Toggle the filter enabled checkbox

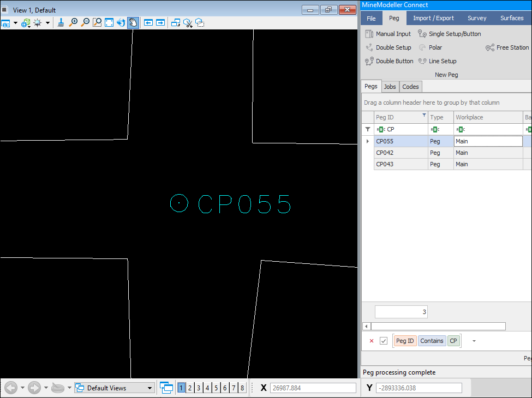pos(384,340)
